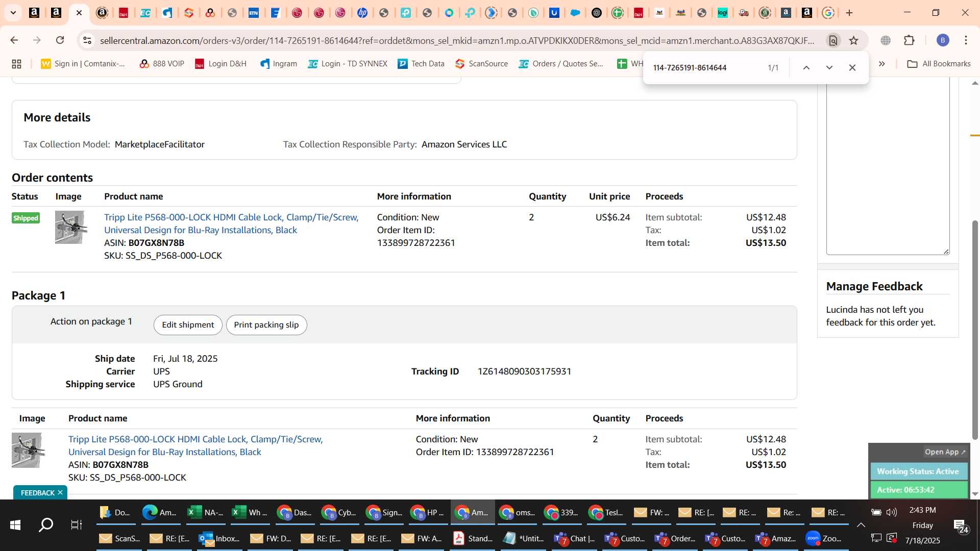Image resolution: width=980 pixels, height=551 pixels.
Task: Show hidden system tray icons
Action: click(x=861, y=525)
